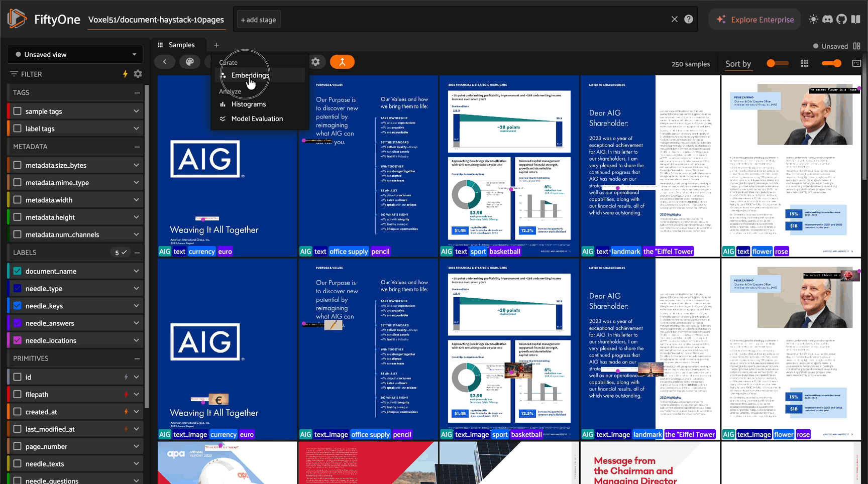868x484 pixels.
Task: Uncheck the needle_locations checkbox
Action: 18,340
